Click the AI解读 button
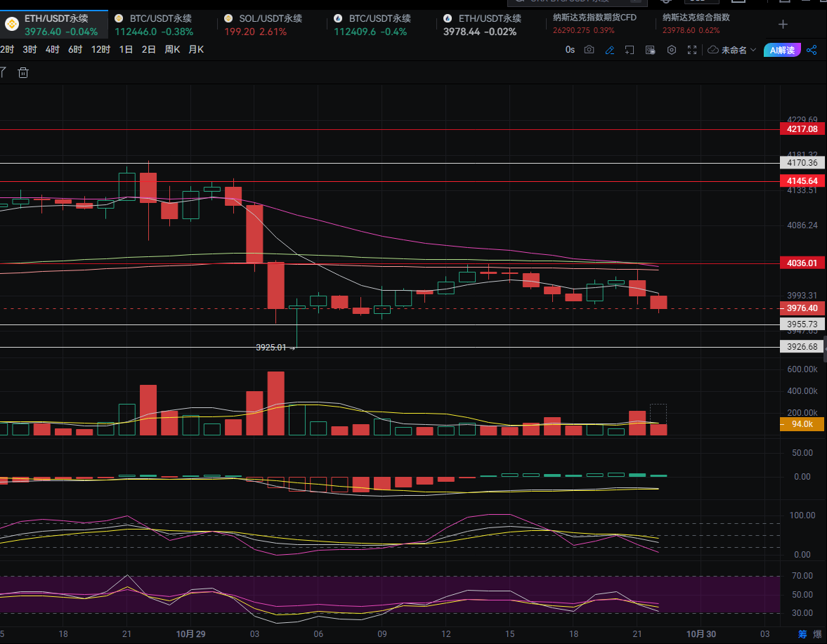Viewport: 827px width, 644px height. pyautogui.click(x=781, y=50)
